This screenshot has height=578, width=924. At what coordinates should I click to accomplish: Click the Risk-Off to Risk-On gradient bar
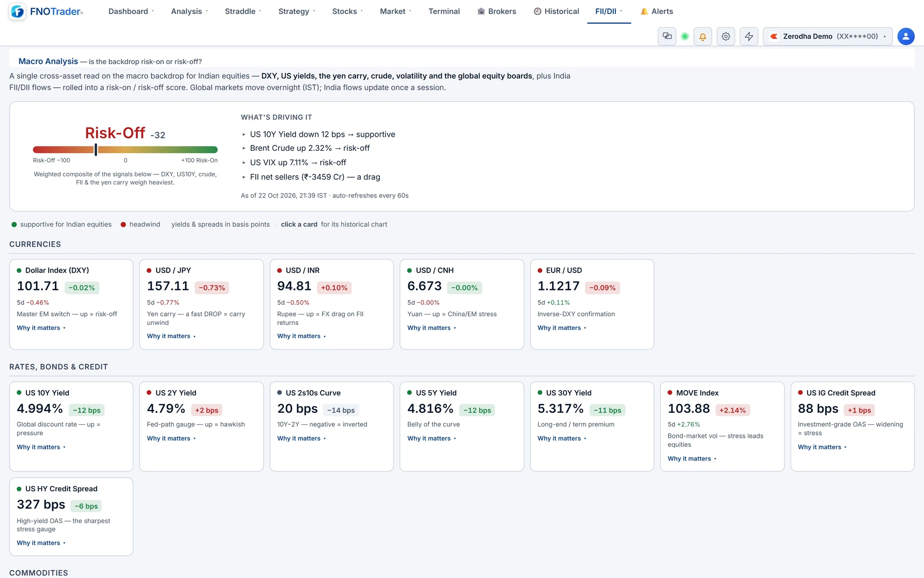(x=125, y=150)
